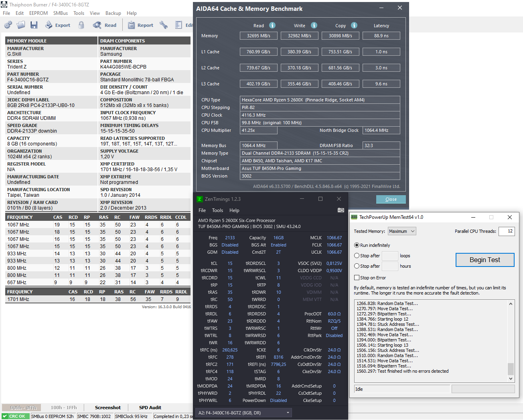Take screenshot with ZenTimings camera icon

point(341,210)
